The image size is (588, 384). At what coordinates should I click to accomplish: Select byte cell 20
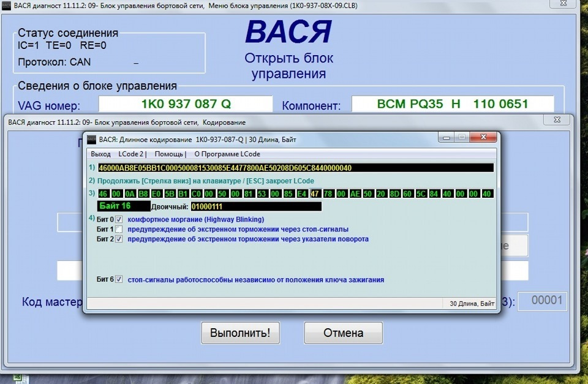click(x=381, y=194)
